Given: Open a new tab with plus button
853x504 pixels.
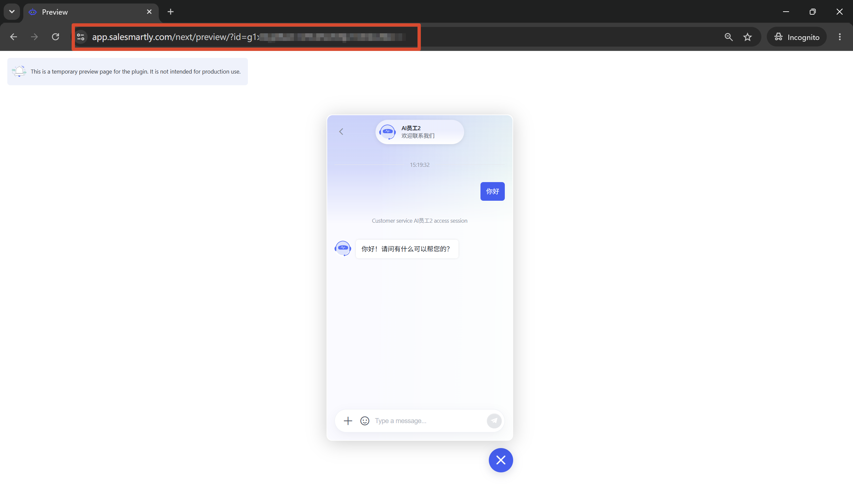Looking at the screenshot, I should coord(171,12).
